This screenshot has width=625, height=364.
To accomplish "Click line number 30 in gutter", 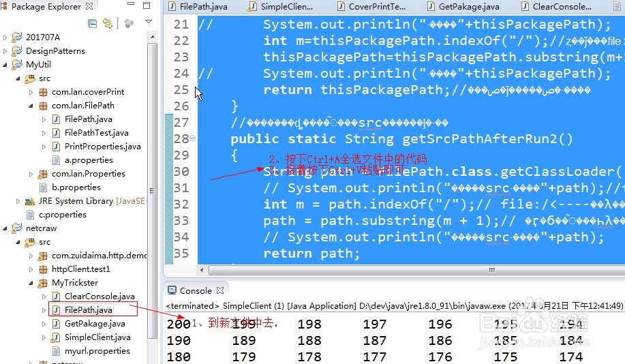I will click(x=181, y=172).
